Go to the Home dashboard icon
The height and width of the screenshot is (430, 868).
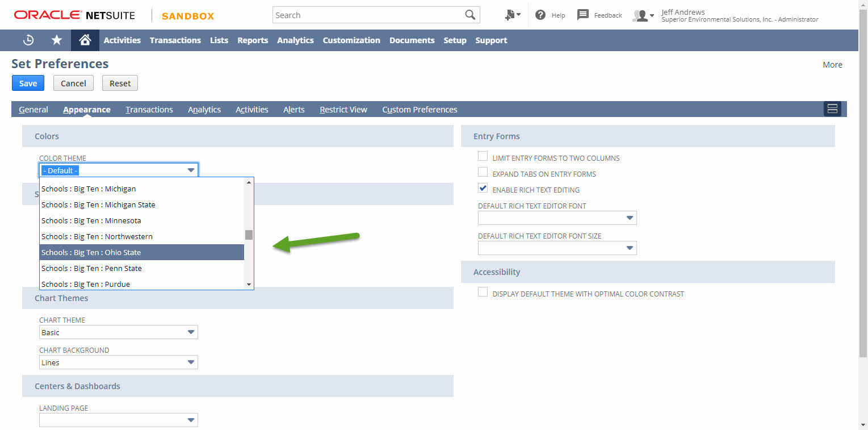pyautogui.click(x=84, y=40)
